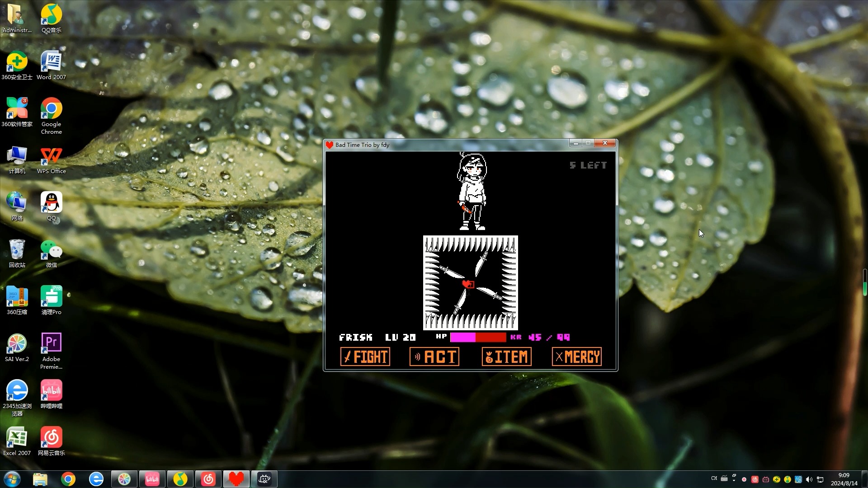Switch to 网易云音乐 taskbar window
Screen dimensions: 868x488
[208, 479]
